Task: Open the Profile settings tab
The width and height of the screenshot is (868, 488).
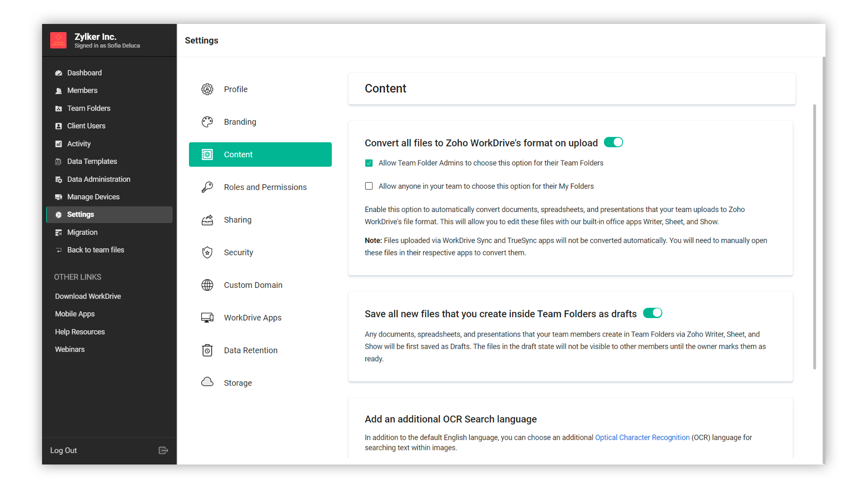Action: pos(236,89)
